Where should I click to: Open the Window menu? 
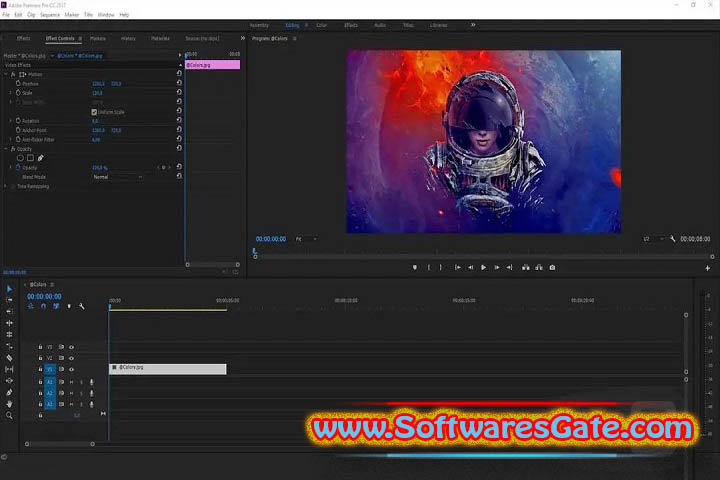point(106,15)
